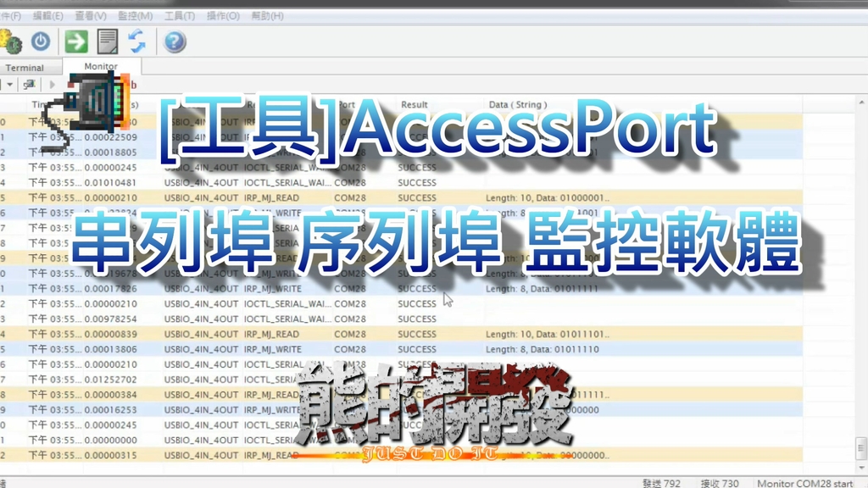Image resolution: width=868 pixels, height=488 pixels.
Task: Click the scrollbar up arrow
Action: pyautogui.click(x=861, y=103)
